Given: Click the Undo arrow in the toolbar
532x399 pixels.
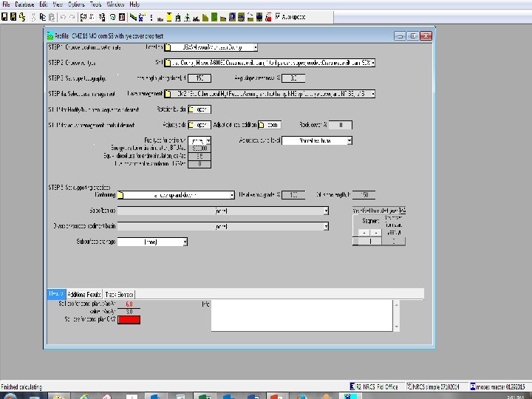Looking at the screenshot, I should tap(63, 16).
